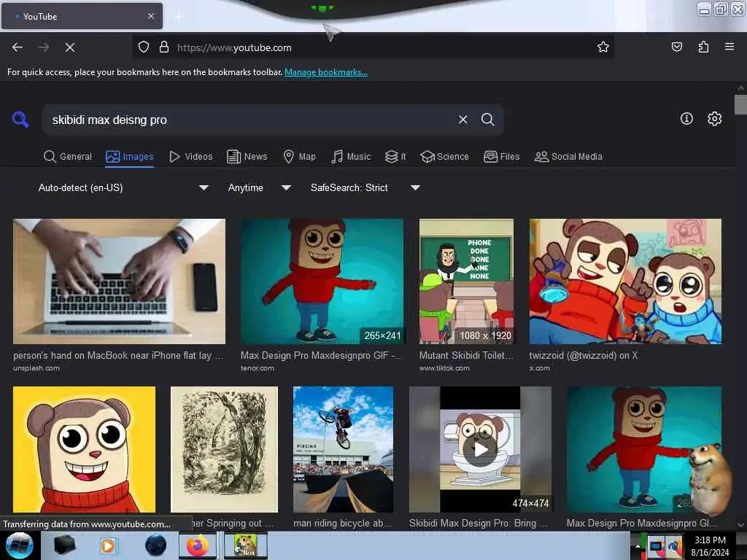
Task: Open the Preferences gear icon
Action: 714,119
